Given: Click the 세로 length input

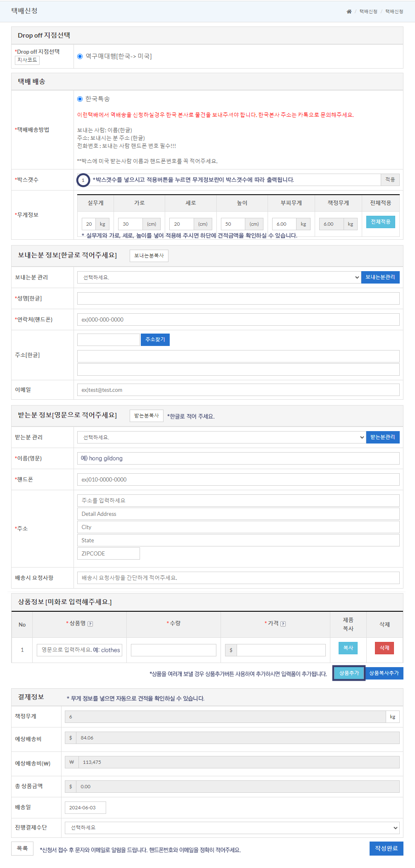Looking at the screenshot, I should [x=182, y=224].
